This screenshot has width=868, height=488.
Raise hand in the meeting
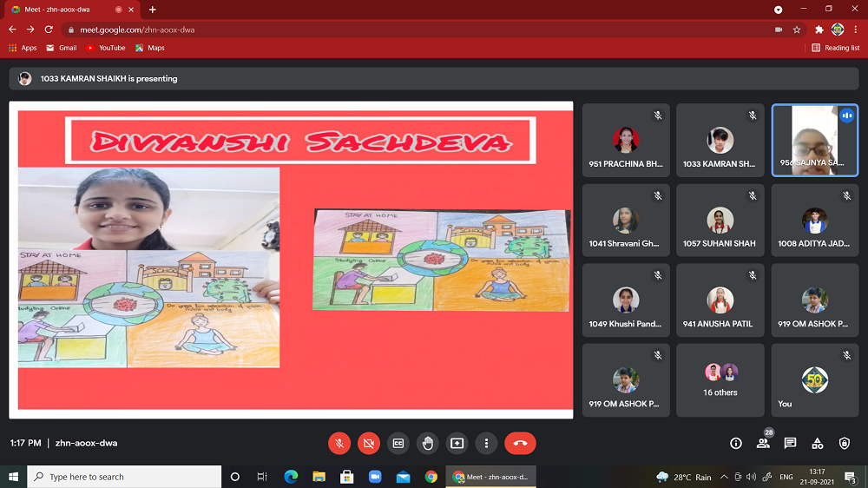tap(428, 443)
